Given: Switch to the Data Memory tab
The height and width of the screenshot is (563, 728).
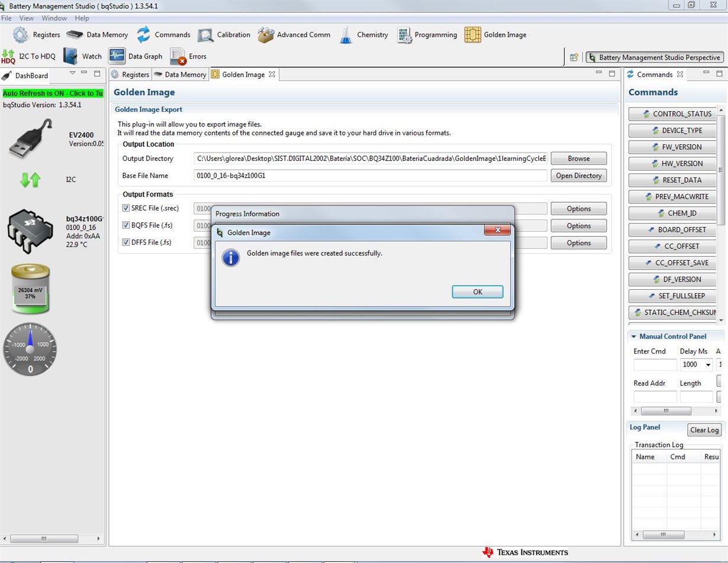Looking at the screenshot, I should click(180, 75).
